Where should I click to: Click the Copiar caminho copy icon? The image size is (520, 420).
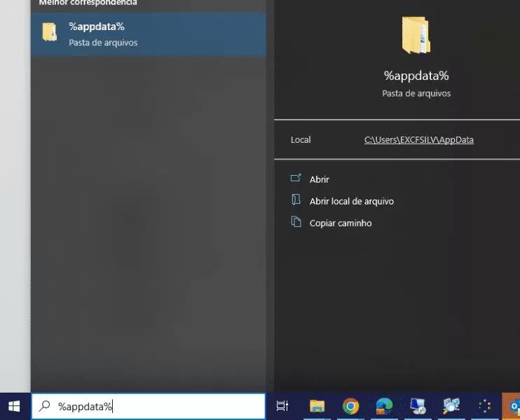point(296,223)
